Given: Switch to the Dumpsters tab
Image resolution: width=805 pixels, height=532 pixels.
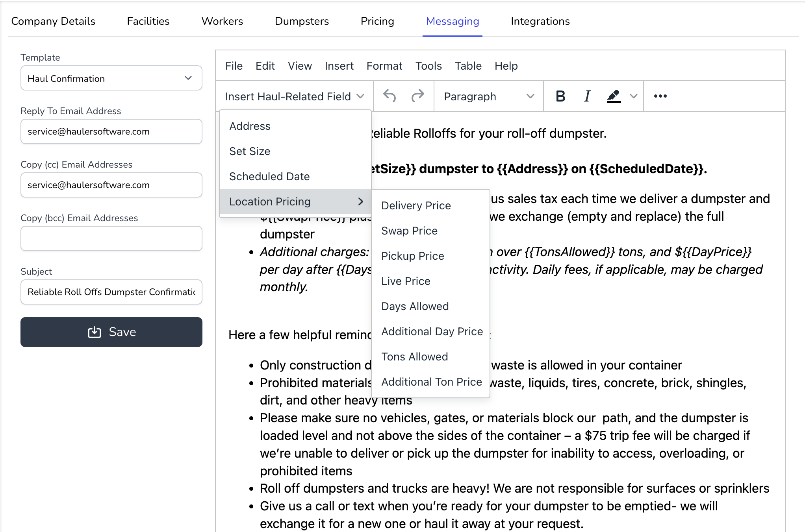Looking at the screenshot, I should point(302,21).
